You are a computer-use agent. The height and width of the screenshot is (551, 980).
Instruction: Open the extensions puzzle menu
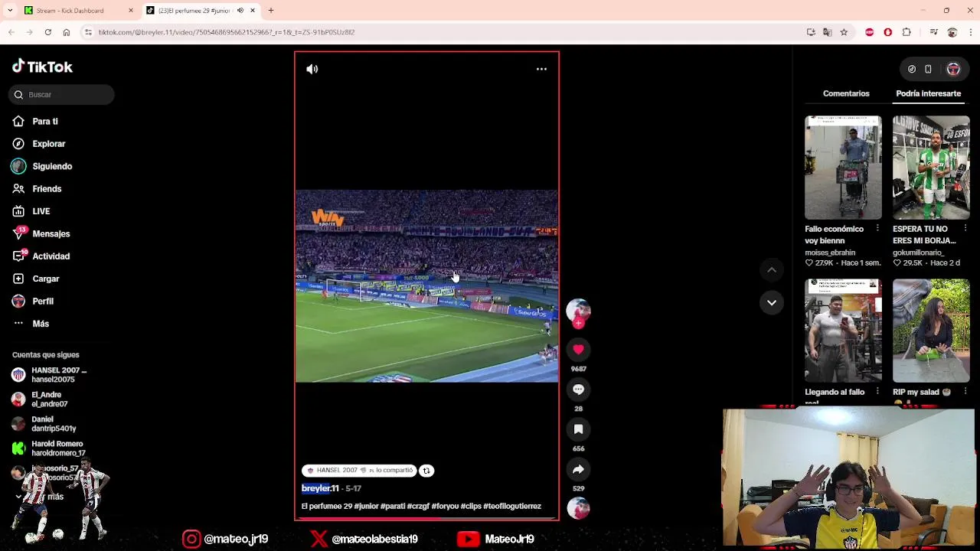click(906, 32)
